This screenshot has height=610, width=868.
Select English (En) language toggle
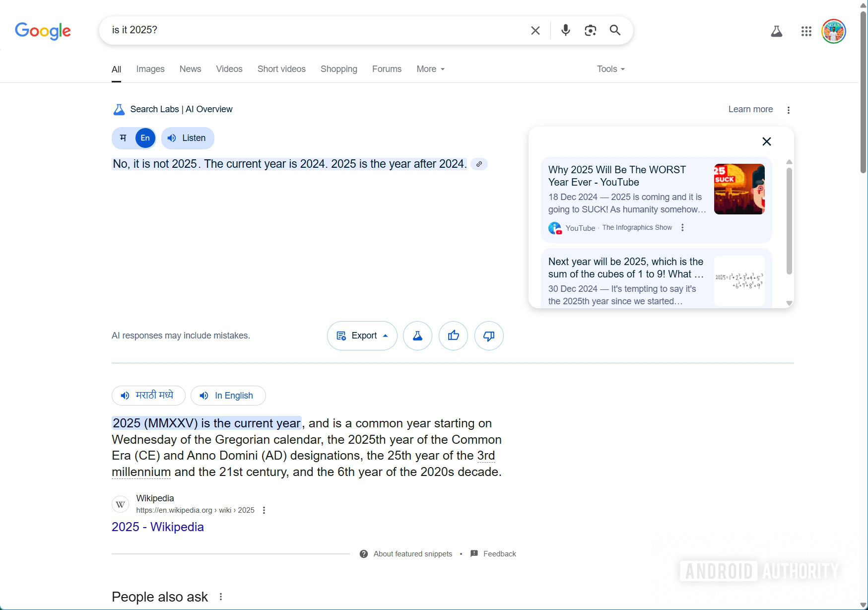point(145,138)
